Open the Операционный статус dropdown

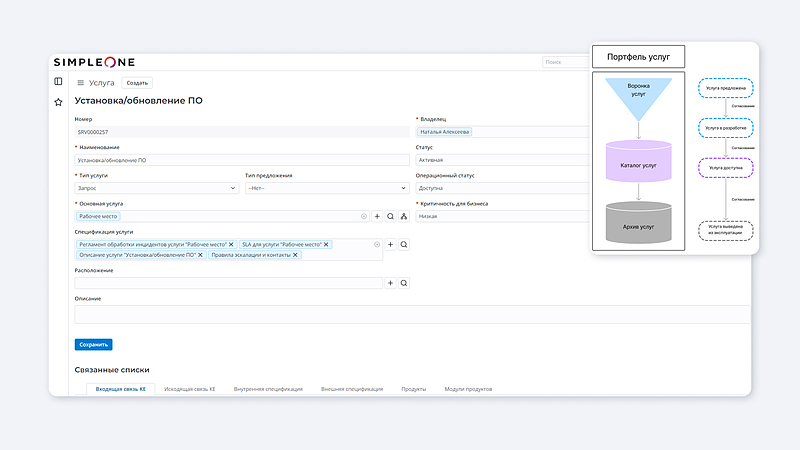click(x=500, y=187)
